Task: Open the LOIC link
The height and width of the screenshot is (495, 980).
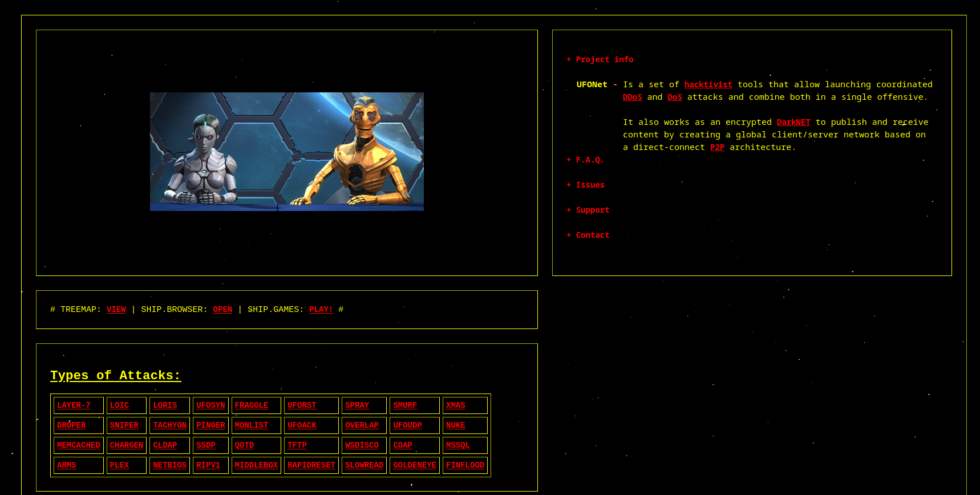Action: [x=119, y=405]
